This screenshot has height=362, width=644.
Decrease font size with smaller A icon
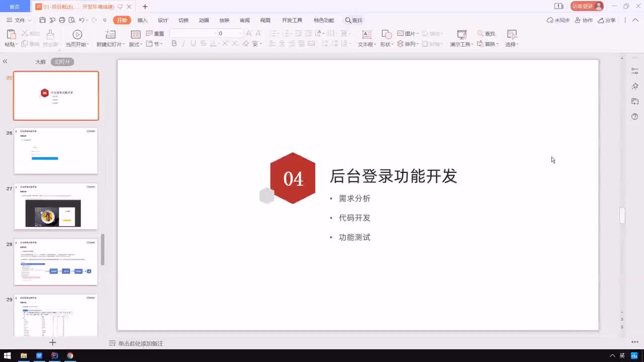click(258, 33)
